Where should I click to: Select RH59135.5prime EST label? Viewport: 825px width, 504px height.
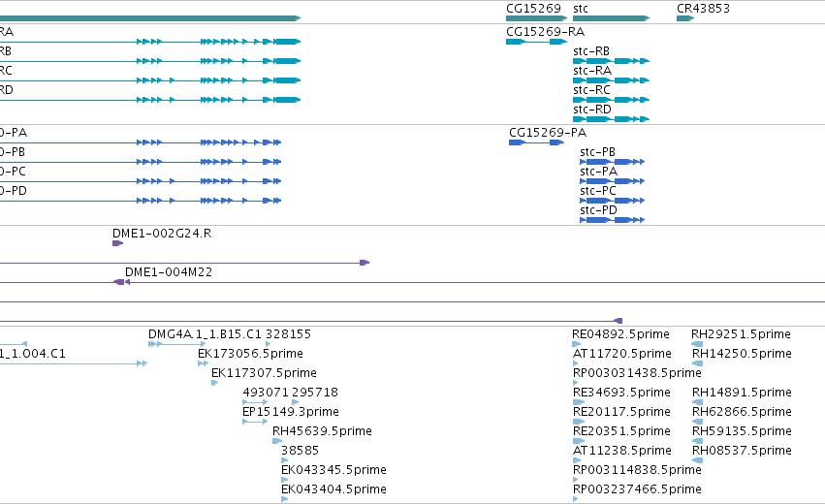click(742, 431)
